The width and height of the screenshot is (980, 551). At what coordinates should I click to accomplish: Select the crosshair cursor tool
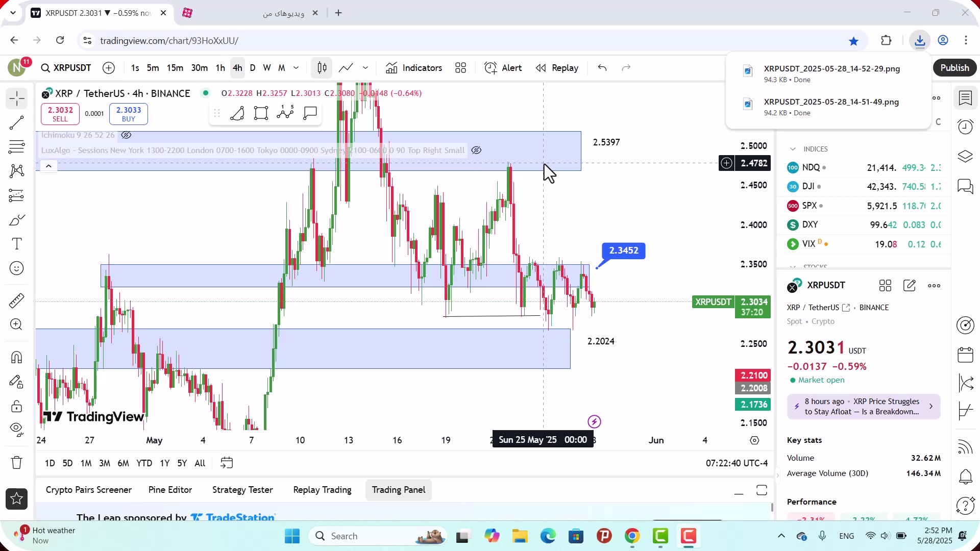tap(17, 98)
